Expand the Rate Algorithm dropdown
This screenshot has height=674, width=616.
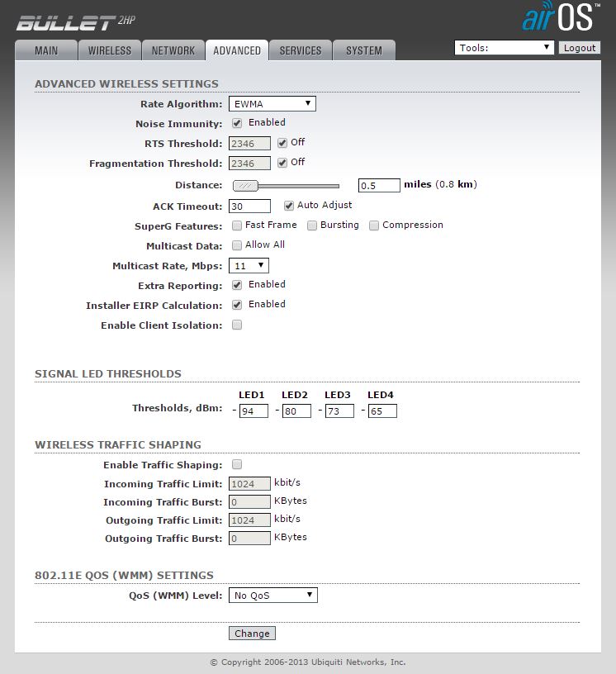click(x=272, y=103)
